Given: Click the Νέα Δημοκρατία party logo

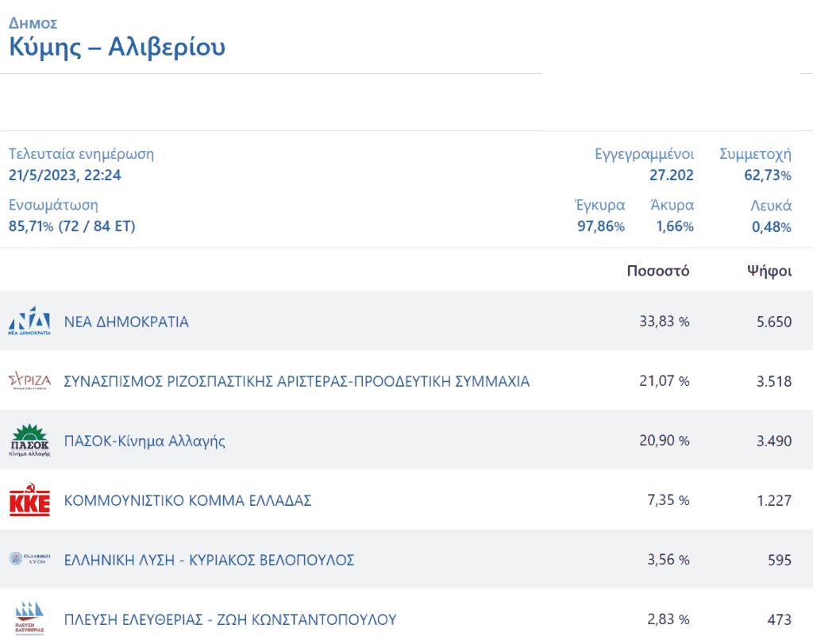Looking at the screenshot, I should point(29,322).
